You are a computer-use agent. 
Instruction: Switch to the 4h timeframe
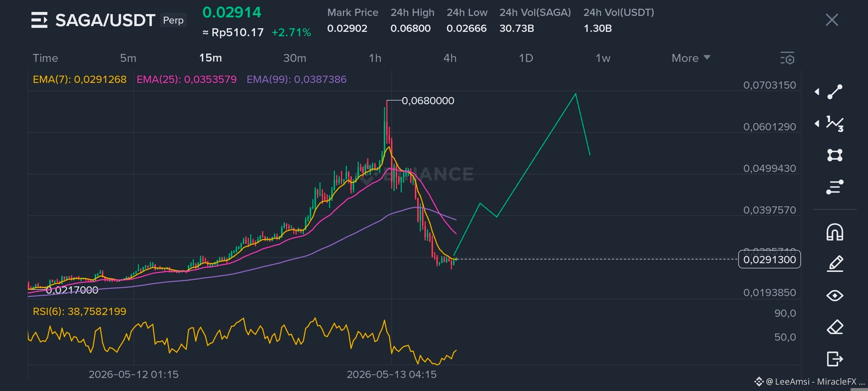(450, 58)
